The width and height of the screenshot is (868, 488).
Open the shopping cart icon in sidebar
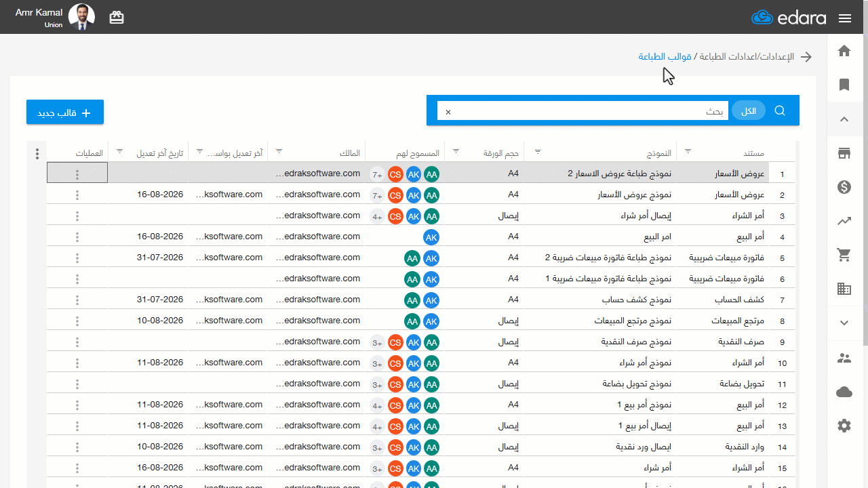pyautogui.click(x=844, y=255)
